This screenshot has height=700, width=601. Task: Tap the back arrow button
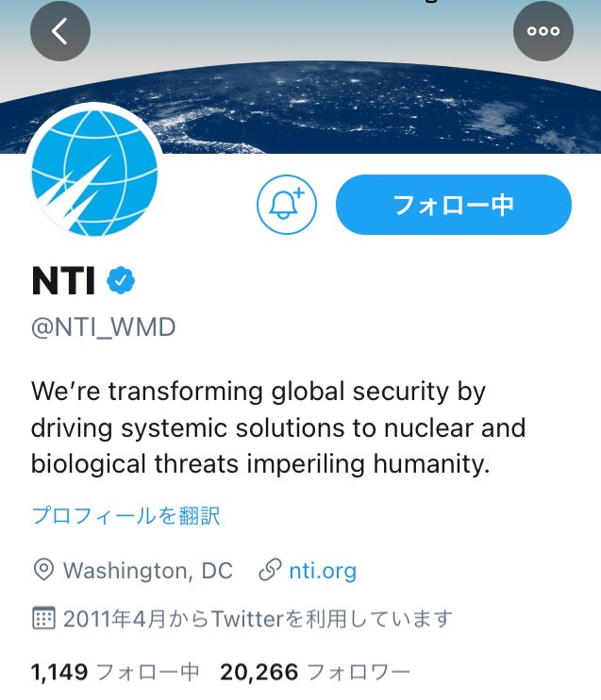pos(60,31)
